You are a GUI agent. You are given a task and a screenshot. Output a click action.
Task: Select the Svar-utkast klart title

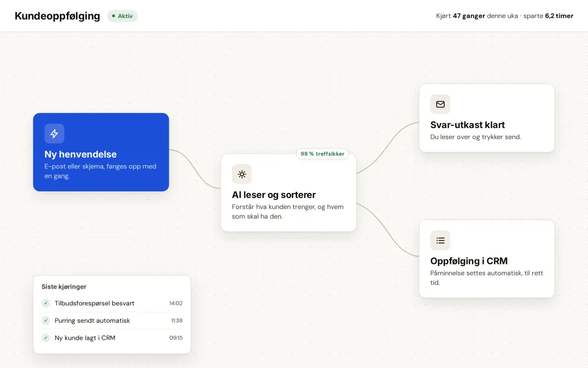(x=467, y=125)
